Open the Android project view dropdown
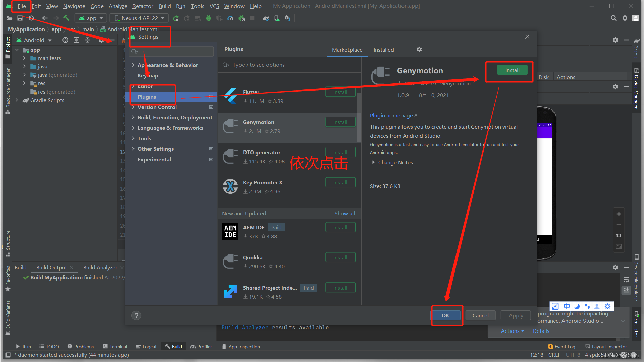Image resolution: width=644 pixels, height=362 pixels. [x=34, y=40]
